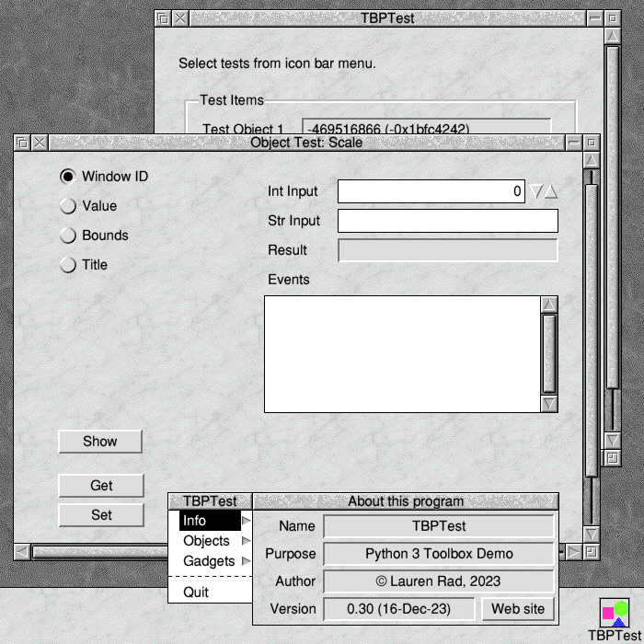Click the TBPTest menu title
The height and width of the screenshot is (644, 644).
click(x=211, y=501)
